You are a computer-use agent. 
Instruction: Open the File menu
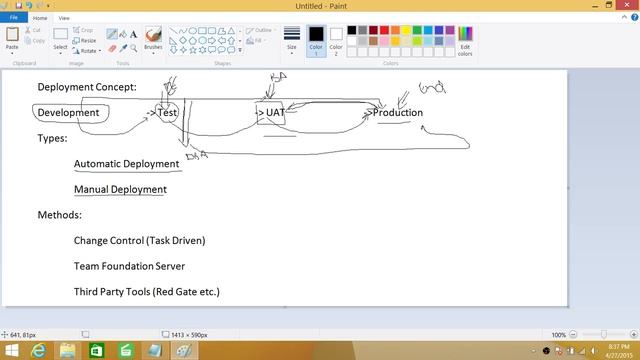(14, 18)
